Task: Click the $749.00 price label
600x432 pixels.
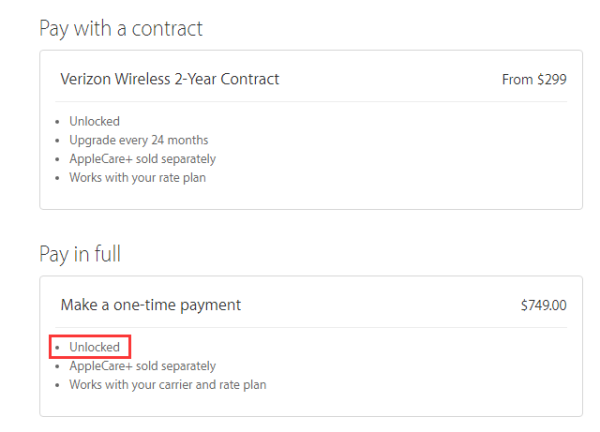Action: [x=543, y=305]
